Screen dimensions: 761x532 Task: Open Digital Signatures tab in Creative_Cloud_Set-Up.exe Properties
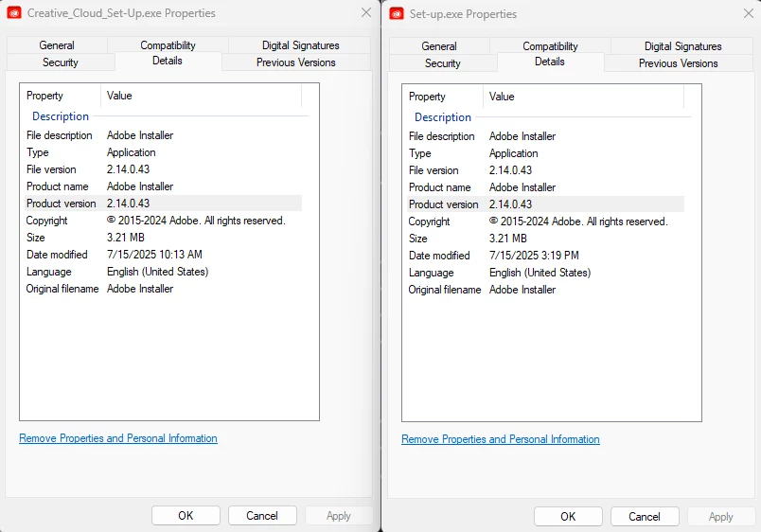click(300, 45)
